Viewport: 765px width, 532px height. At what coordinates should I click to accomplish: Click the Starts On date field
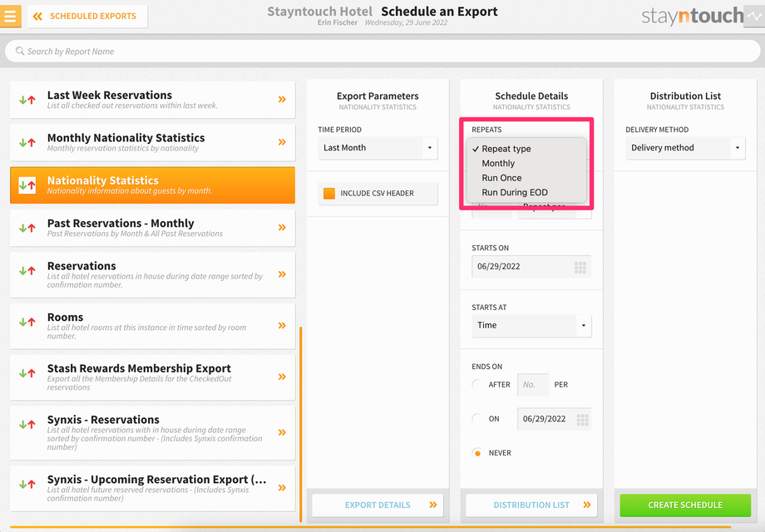point(531,267)
